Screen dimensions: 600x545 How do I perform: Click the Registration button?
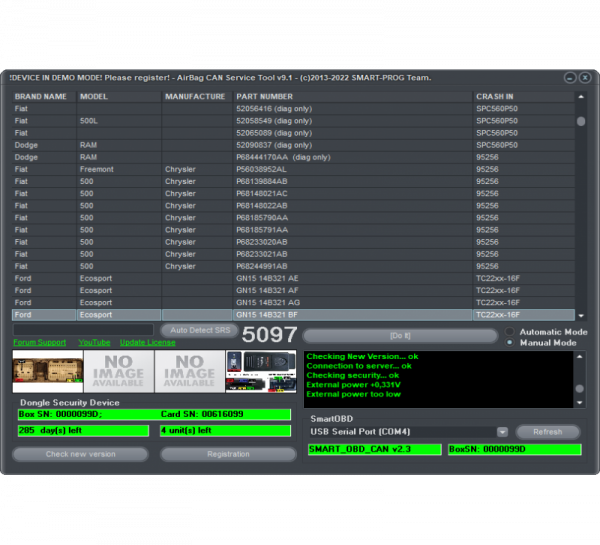coord(228,454)
